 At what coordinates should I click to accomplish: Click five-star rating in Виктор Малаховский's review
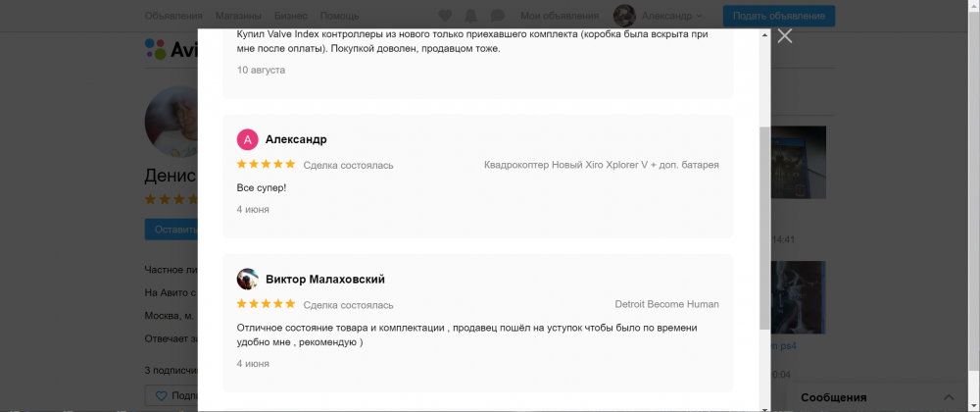point(266,304)
